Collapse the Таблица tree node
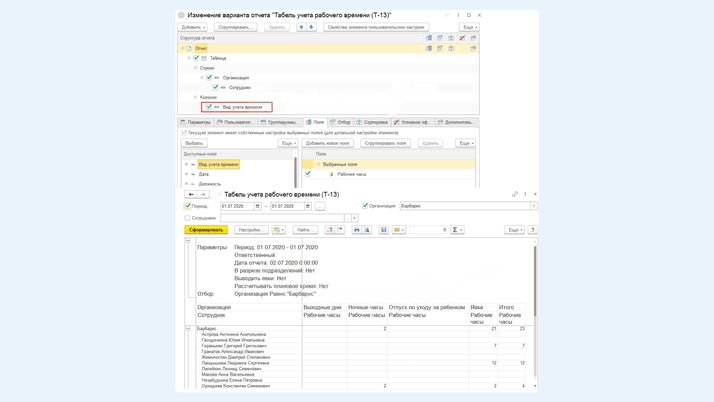This screenshot has height=402, width=714. (189, 58)
